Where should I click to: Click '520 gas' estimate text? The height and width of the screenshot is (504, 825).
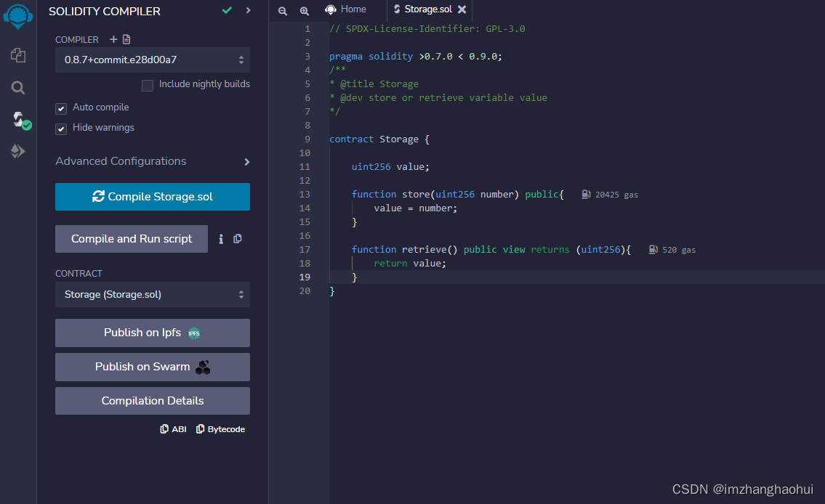[679, 250]
